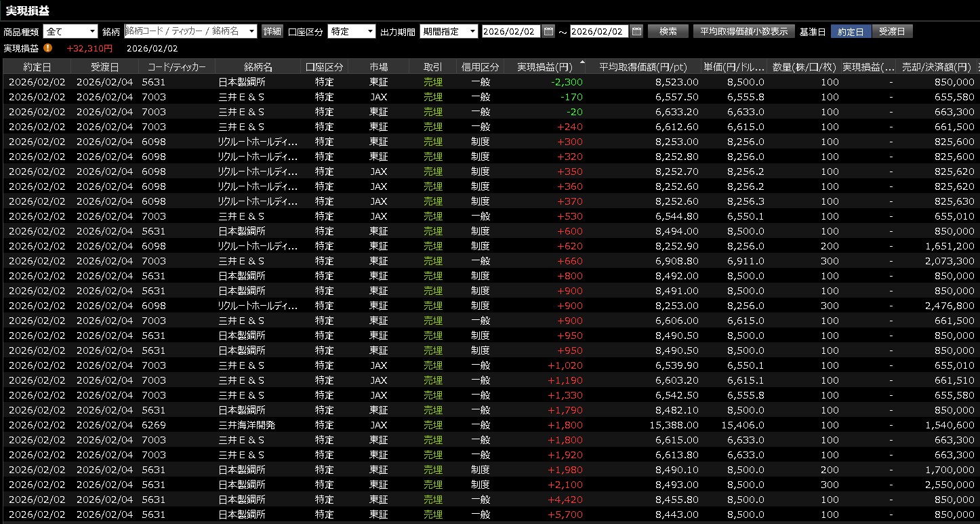Click the sale amount 2,476,800
The height and width of the screenshot is (524, 980).
pyautogui.click(x=950, y=306)
